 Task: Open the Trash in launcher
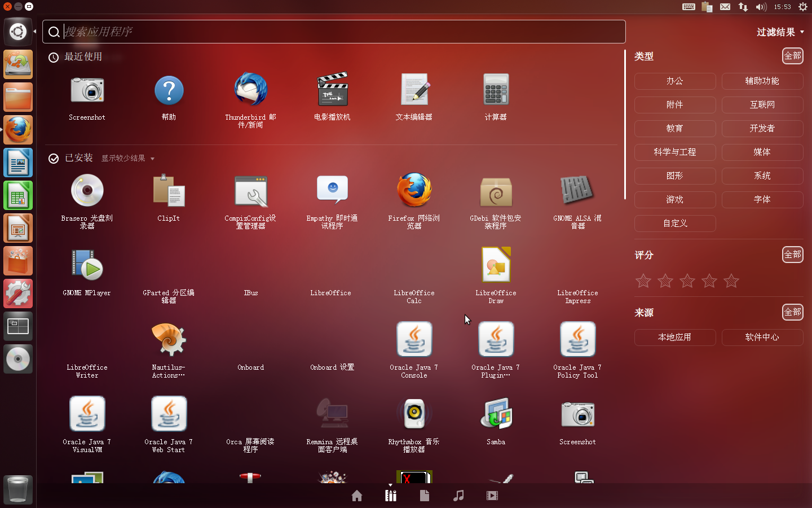[18, 489]
